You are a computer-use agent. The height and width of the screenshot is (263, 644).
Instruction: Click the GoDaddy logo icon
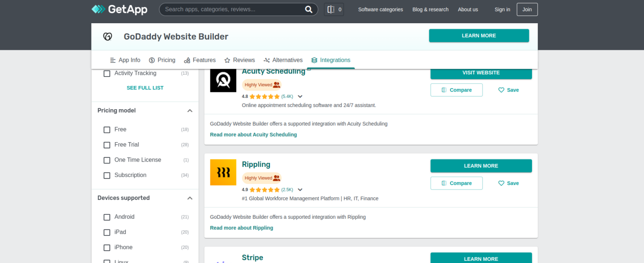click(108, 37)
